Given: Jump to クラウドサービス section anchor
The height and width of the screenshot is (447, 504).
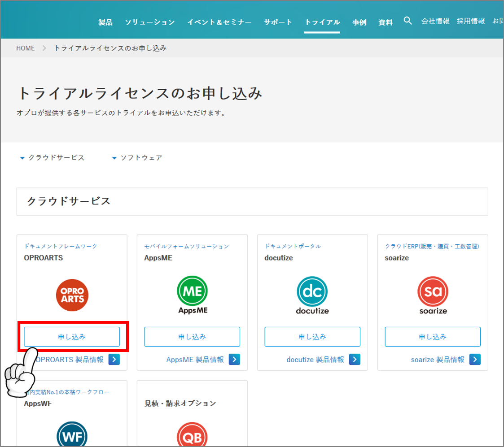Looking at the screenshot, I should (52, 158).
